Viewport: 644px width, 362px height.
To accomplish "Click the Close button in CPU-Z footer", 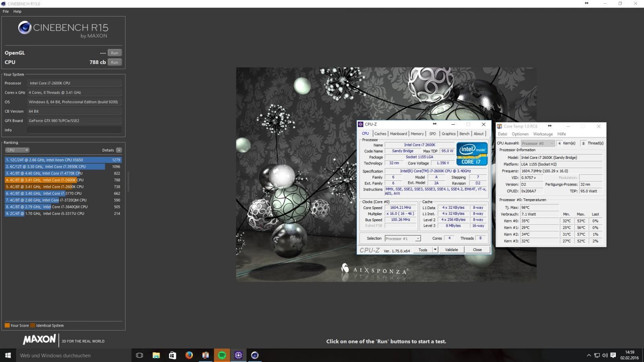I will click(x=477, y=250).
